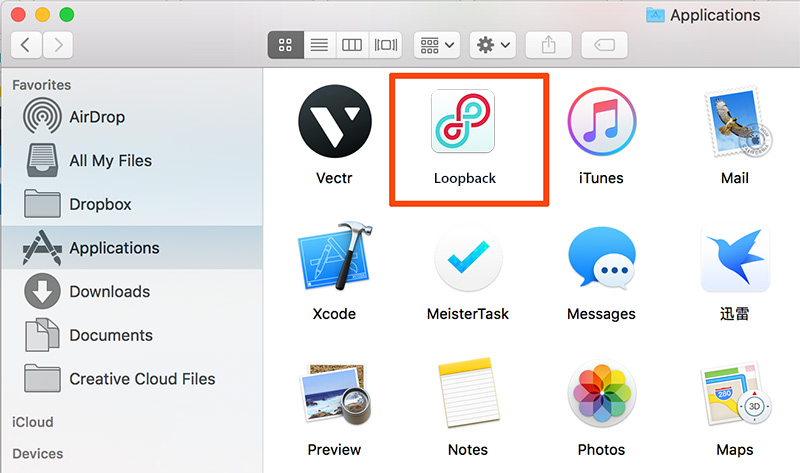The width and height of the screenshot is (800, 473).
Task: Open Downloads in the sidebar
Action: [x=132, y=291]
